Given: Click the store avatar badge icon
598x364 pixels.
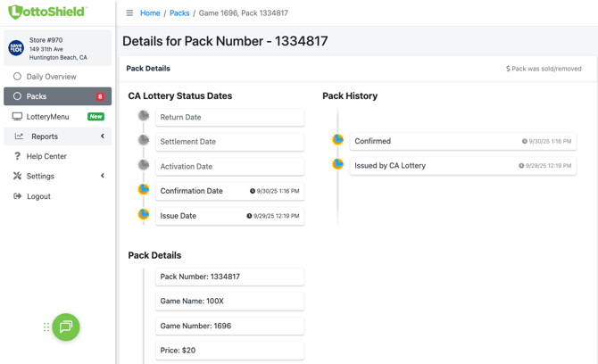Looking at the screenshot, I should click(16, 48).
